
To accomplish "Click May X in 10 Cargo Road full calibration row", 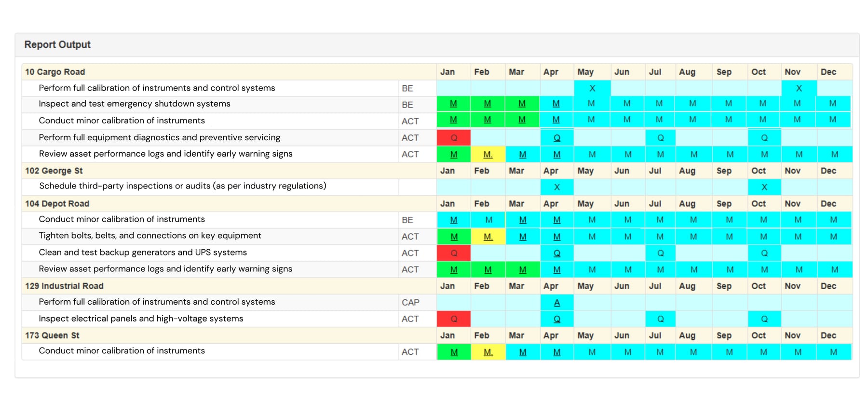I will (x=592, y=88).
